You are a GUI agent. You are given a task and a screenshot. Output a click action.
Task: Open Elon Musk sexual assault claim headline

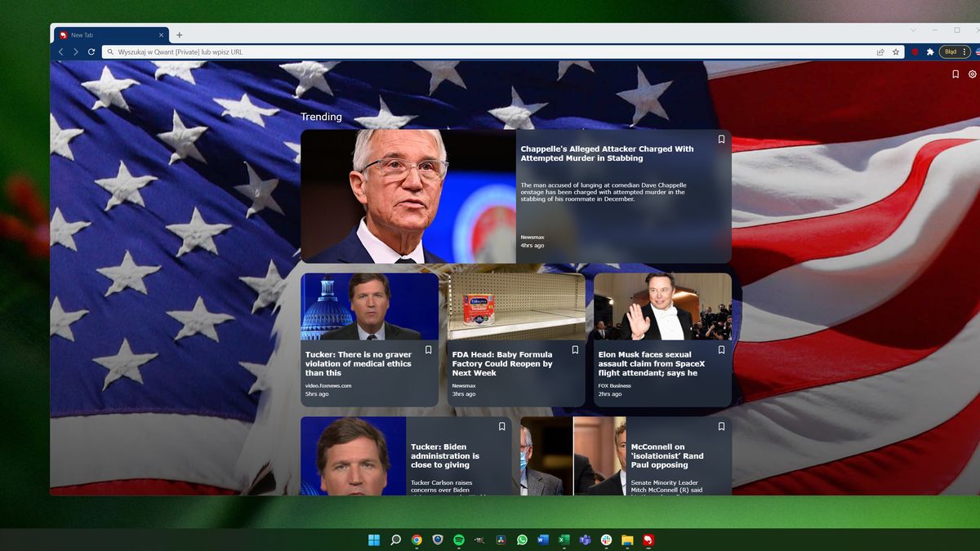pos(651,363)
